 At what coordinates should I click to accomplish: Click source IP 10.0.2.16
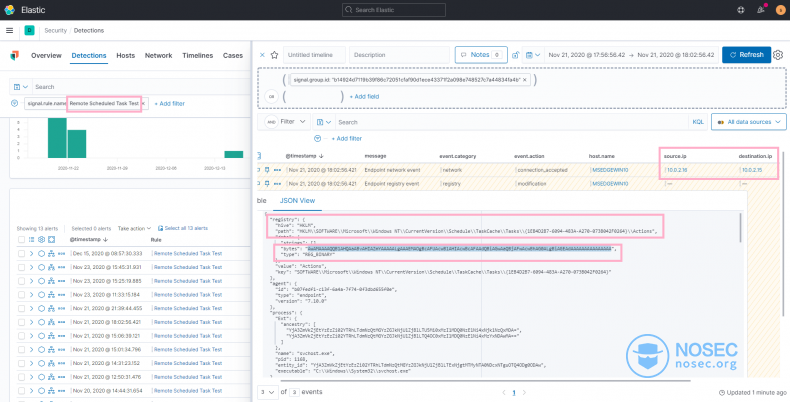click(677, 170)
